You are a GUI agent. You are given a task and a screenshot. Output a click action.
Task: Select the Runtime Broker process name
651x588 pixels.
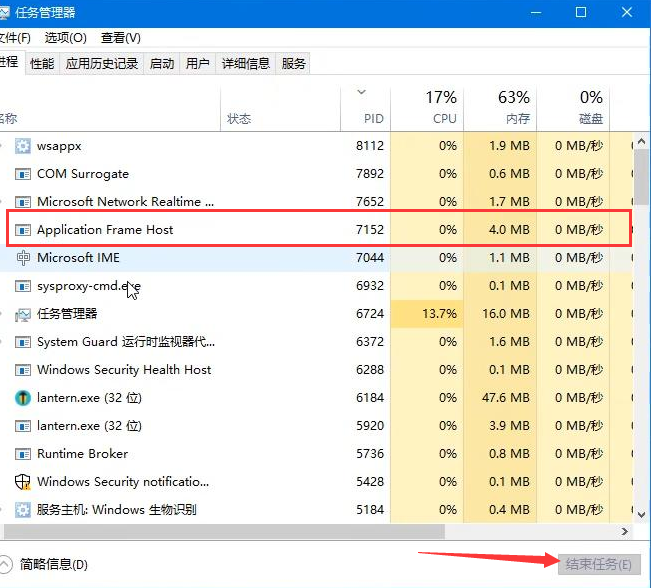pyautogui.click(x=82, y=454)
